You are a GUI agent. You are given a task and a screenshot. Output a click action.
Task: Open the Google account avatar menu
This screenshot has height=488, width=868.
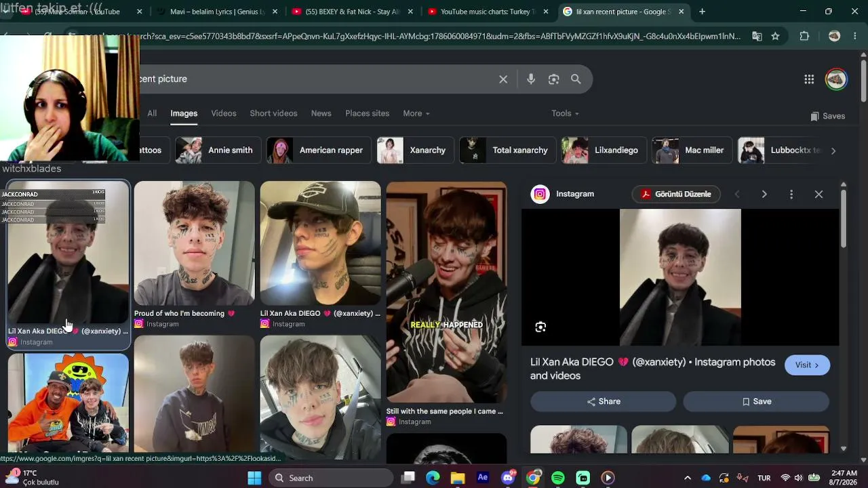pyautogui.click(x=836, y=79)
